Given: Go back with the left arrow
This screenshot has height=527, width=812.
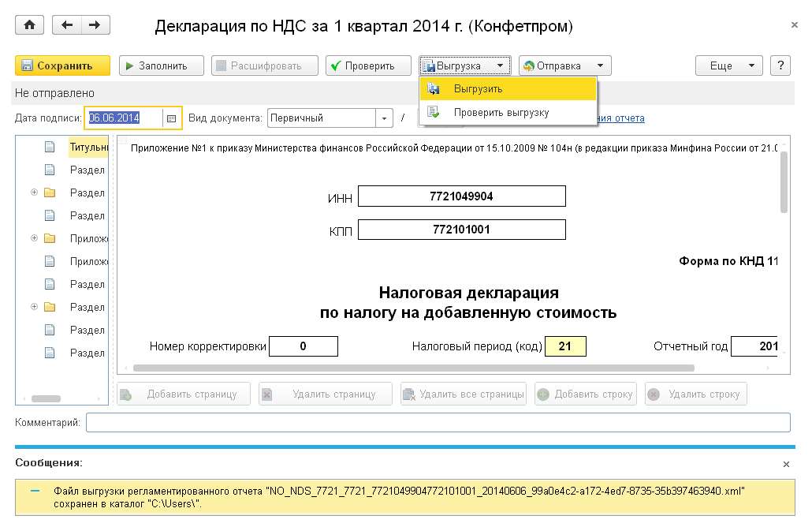Looking at the screenshot, I should (x=67, y=25).
